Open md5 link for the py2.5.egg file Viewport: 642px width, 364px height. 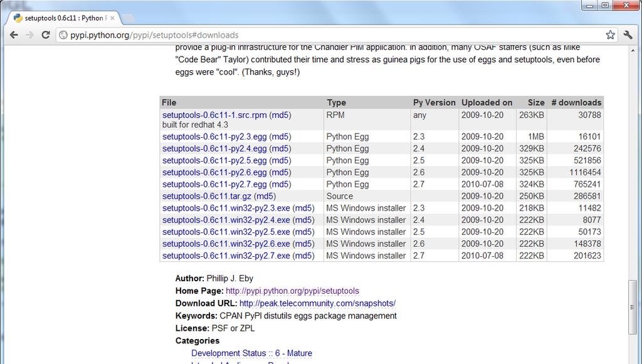click(280, 160)
